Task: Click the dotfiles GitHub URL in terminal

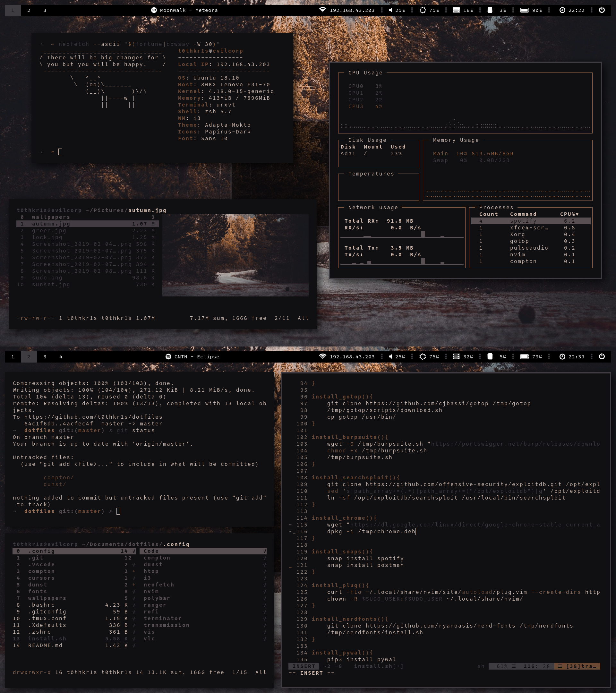Action: (93, 417)
